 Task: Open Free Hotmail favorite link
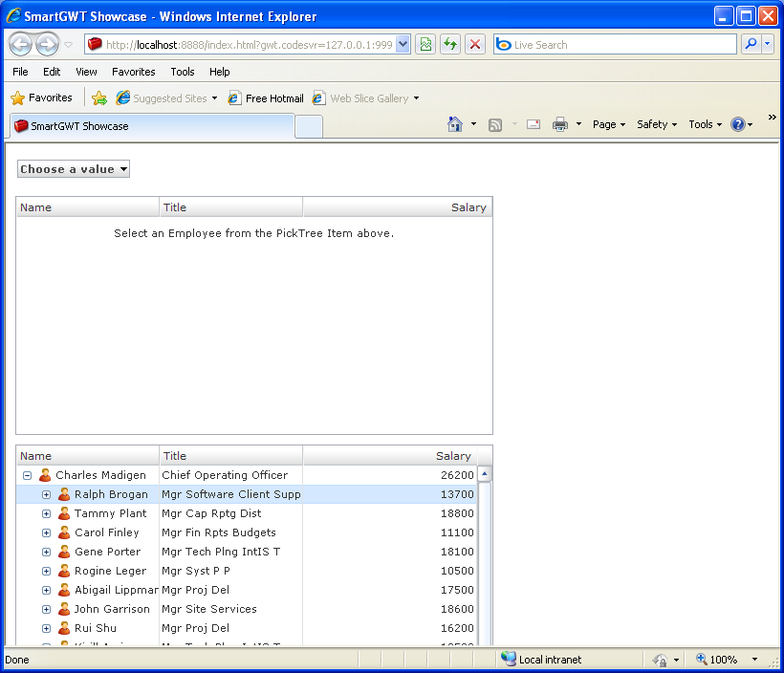click(266, 98)
